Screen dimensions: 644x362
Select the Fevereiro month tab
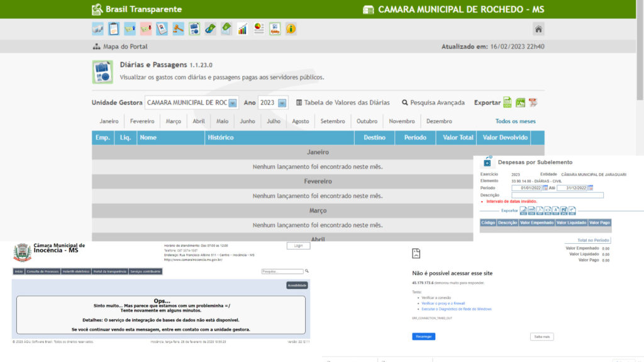click(x=142, y=121)
